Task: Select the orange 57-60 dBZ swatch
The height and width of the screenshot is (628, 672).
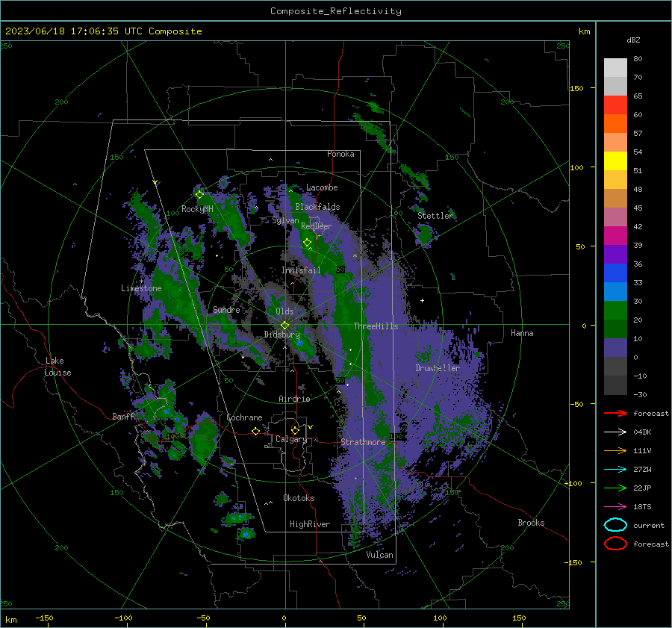Action: (x=615, y=123)
